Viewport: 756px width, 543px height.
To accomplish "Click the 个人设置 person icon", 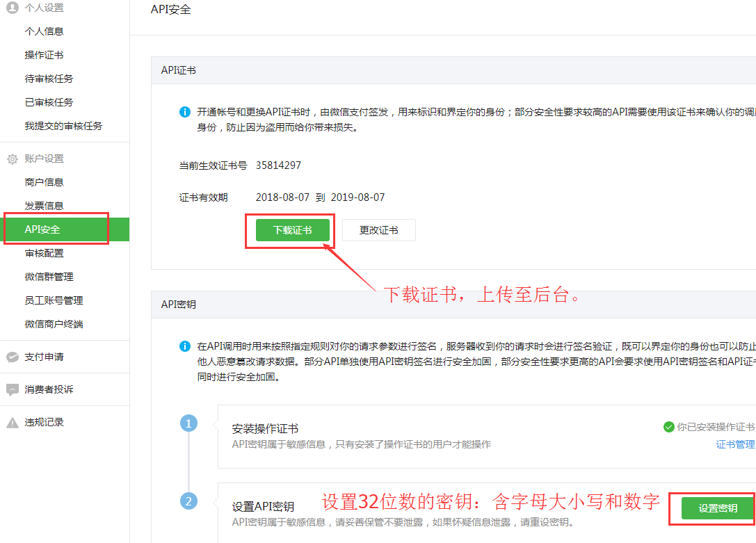I will tap(12, 8).
